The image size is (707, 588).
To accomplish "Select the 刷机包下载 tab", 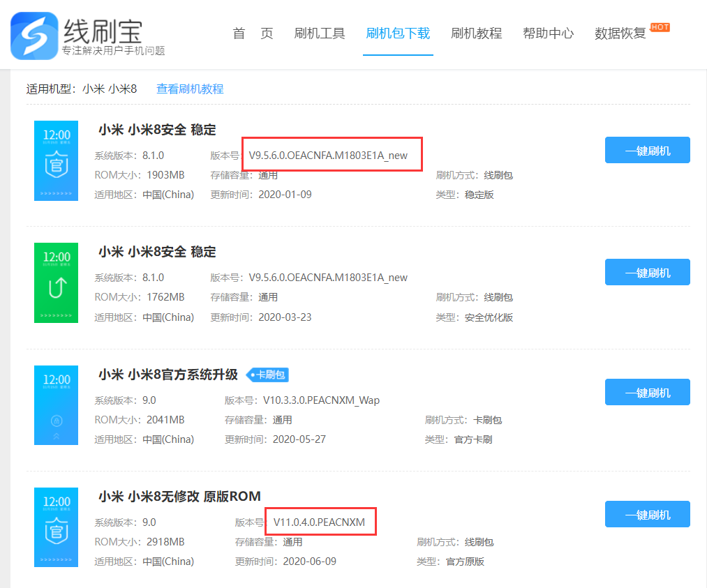I will tap(398, 33).
